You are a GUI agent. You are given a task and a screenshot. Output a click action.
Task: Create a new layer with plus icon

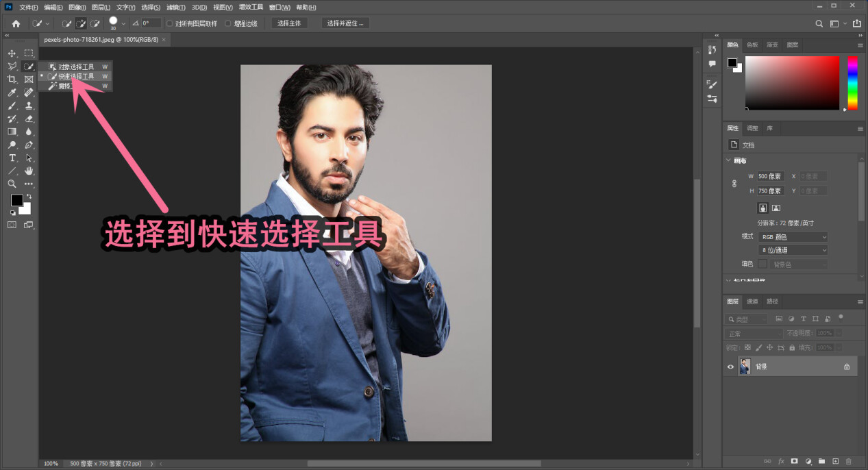[x=835, y=461]
